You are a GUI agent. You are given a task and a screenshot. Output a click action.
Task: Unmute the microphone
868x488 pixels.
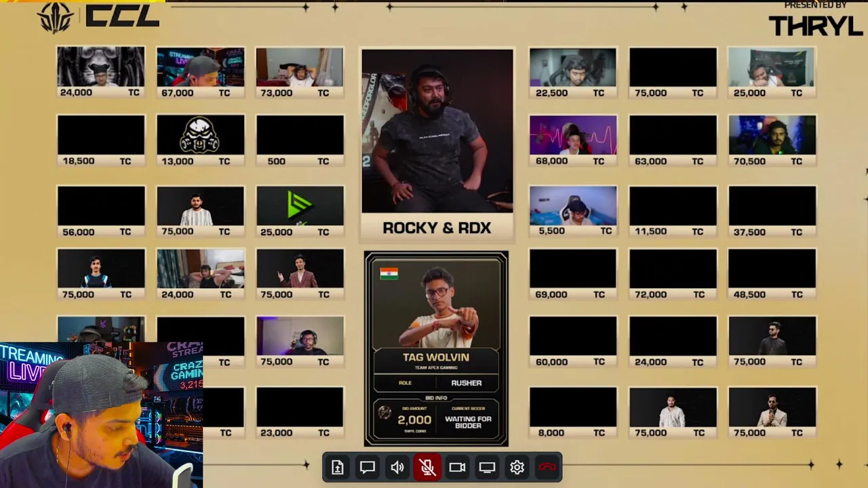427,467
